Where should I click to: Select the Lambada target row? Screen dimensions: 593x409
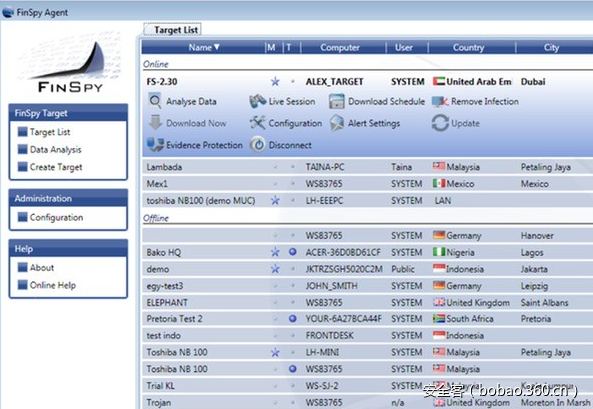click(x=367, y=167)
